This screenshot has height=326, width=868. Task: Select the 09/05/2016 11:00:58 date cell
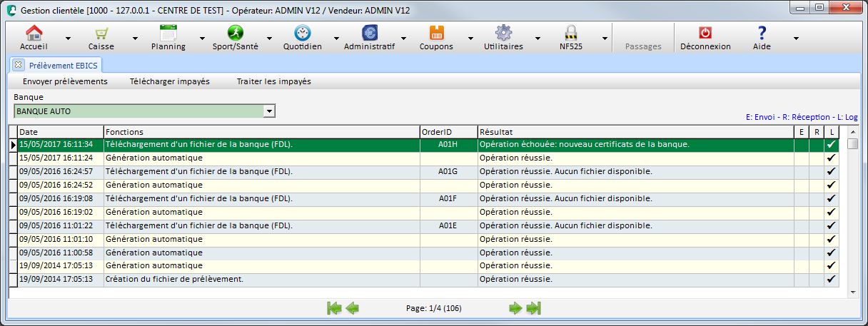(x=61, y=253)
